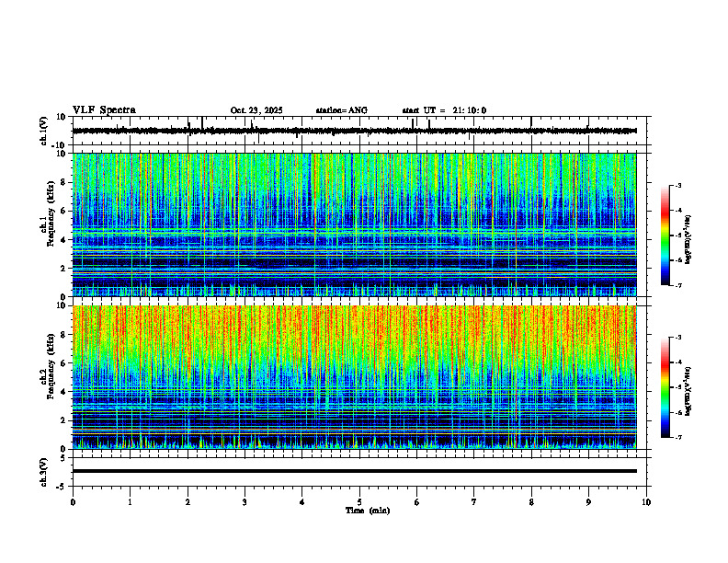This screenshot has height=563, width=728.
Task: Select the date text "Oct. 23, 2025"
Action: [256, 110]
